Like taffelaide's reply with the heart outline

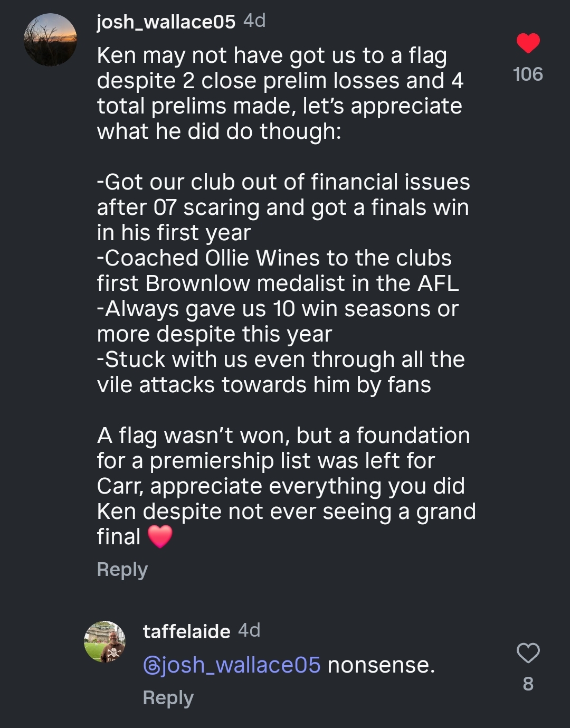coord(528,653)
